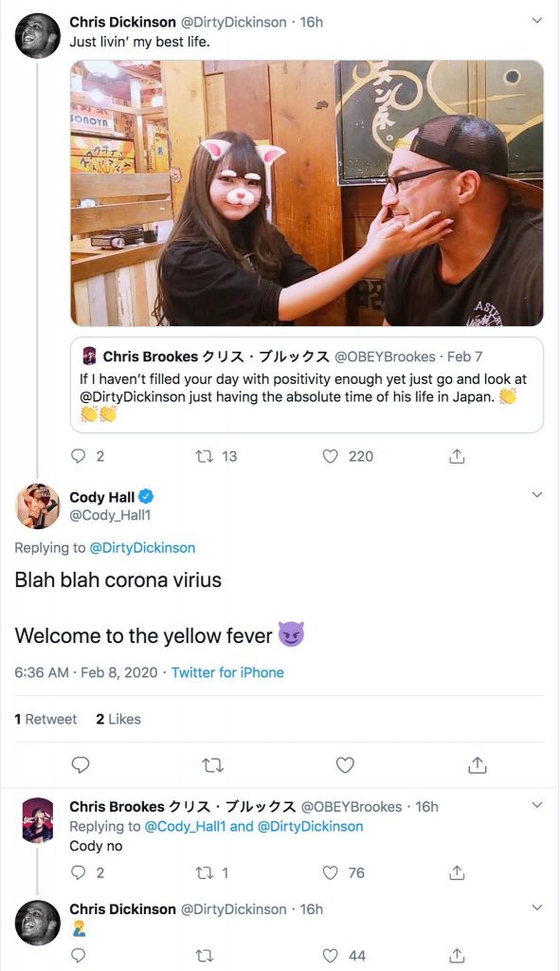Image resolution: width=560 pixels, height=971 pixels.
Task: Open the @DirtyDickinson link after "Replying to"
Action: pyautogui.click(x=142, y=547)
